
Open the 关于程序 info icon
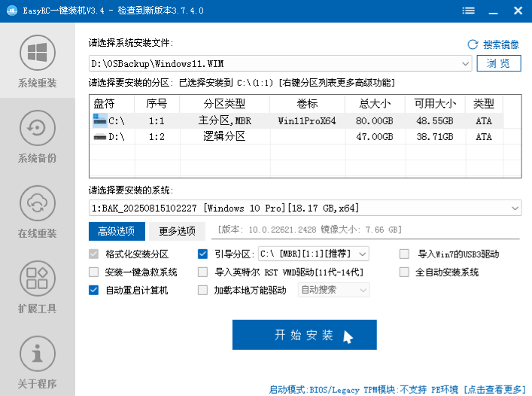pos(38,354)
